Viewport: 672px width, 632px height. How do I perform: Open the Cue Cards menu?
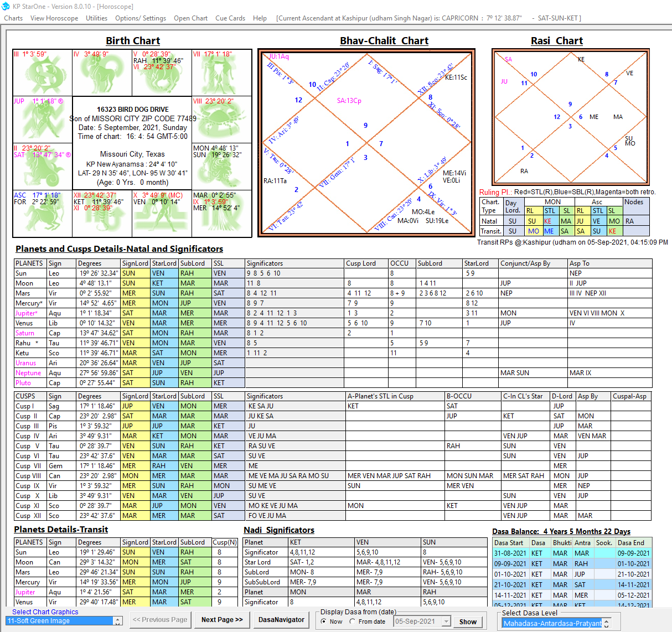[x=230, y=18]
